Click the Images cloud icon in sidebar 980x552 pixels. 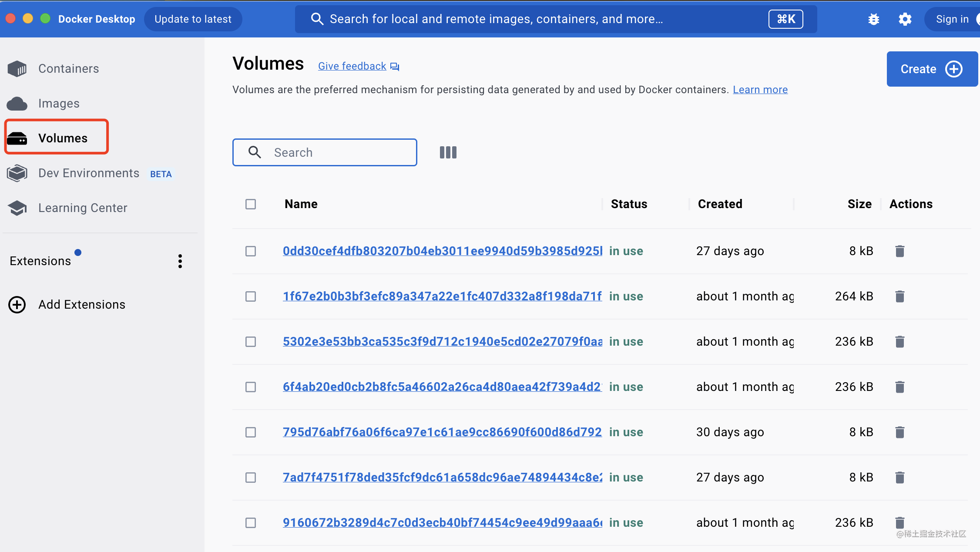pyautogui.click(x=17, y=104)
